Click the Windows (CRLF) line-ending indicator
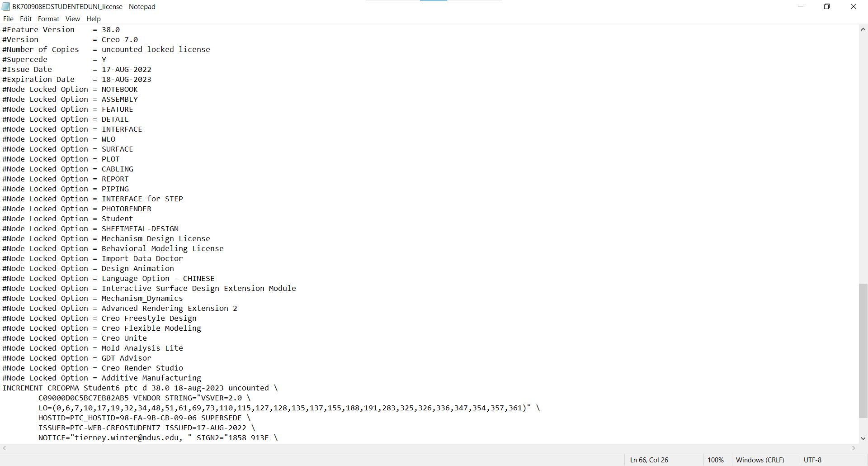868x466 pixels. pos(760,460)
